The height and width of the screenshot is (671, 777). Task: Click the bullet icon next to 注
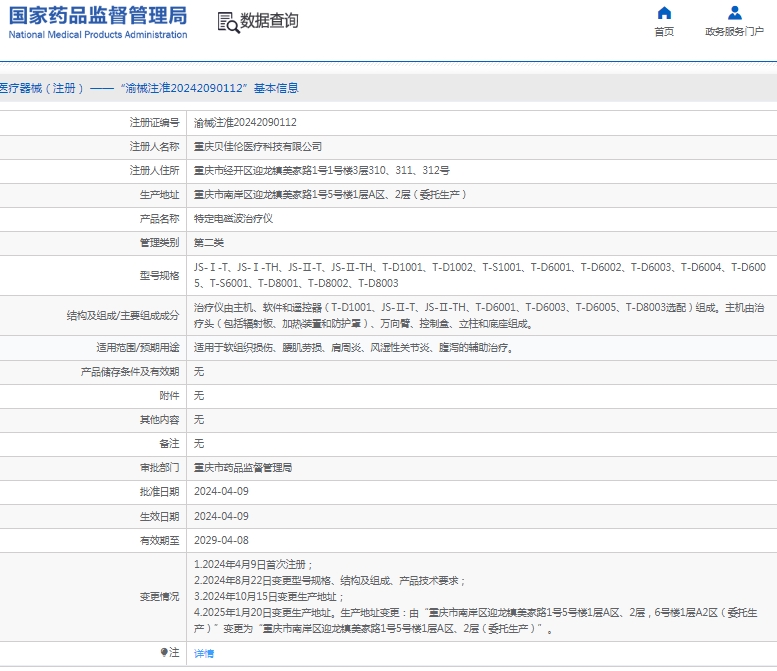point(164,652)
